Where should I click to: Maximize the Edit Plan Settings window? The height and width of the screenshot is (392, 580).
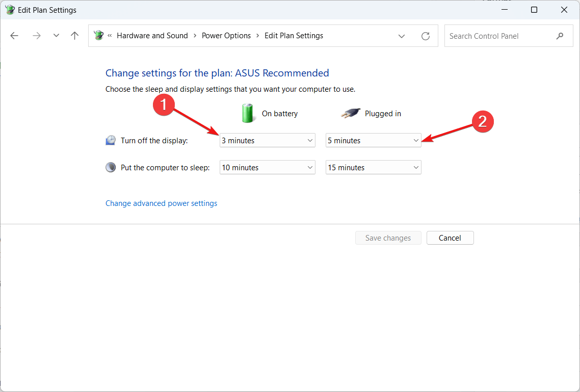pyautogui.click(x=534, y=10)
